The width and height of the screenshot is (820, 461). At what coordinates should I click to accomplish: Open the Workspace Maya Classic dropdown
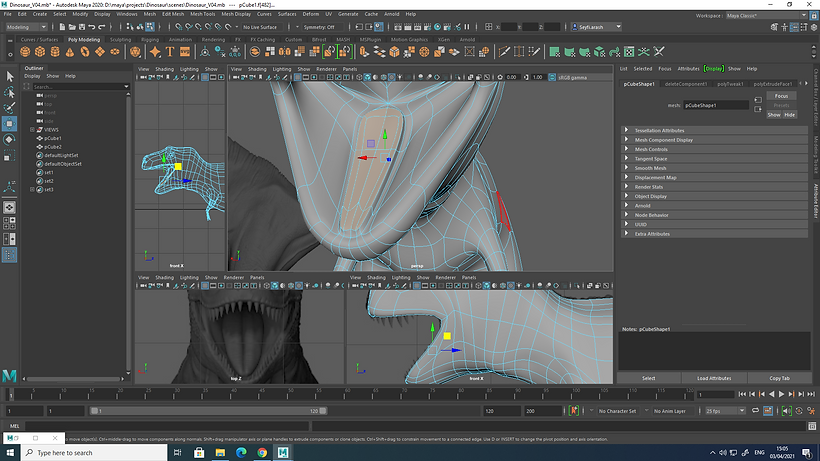click(766, 16)
